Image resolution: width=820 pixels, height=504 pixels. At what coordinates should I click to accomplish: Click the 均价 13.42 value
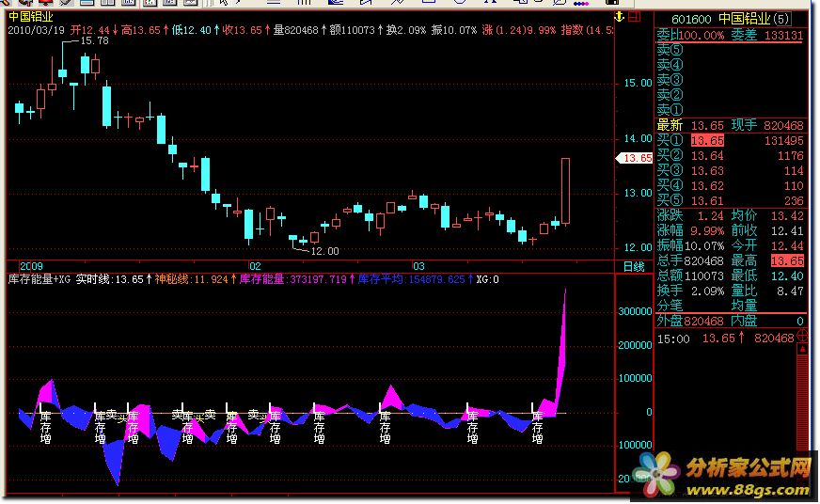pos(787,216)
